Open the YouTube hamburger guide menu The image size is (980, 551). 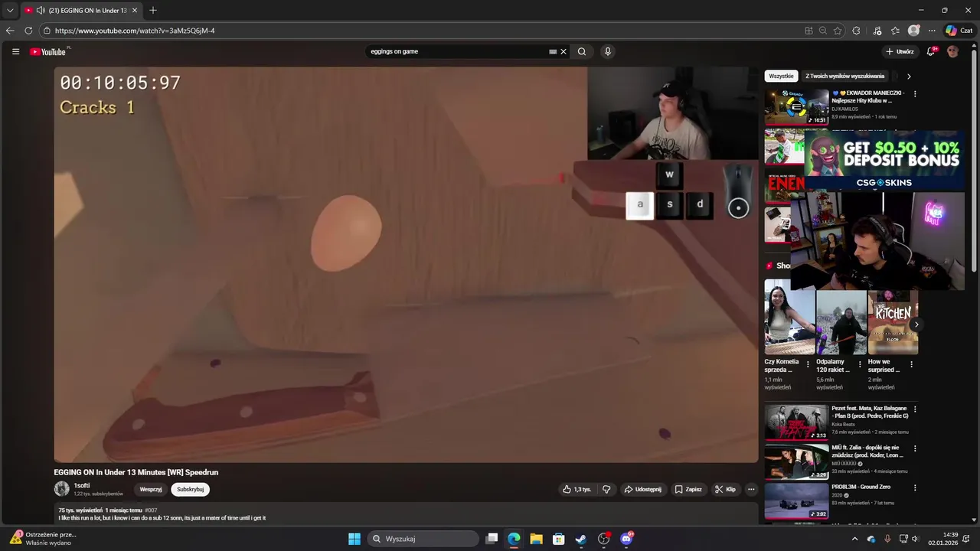pos(15,51)
